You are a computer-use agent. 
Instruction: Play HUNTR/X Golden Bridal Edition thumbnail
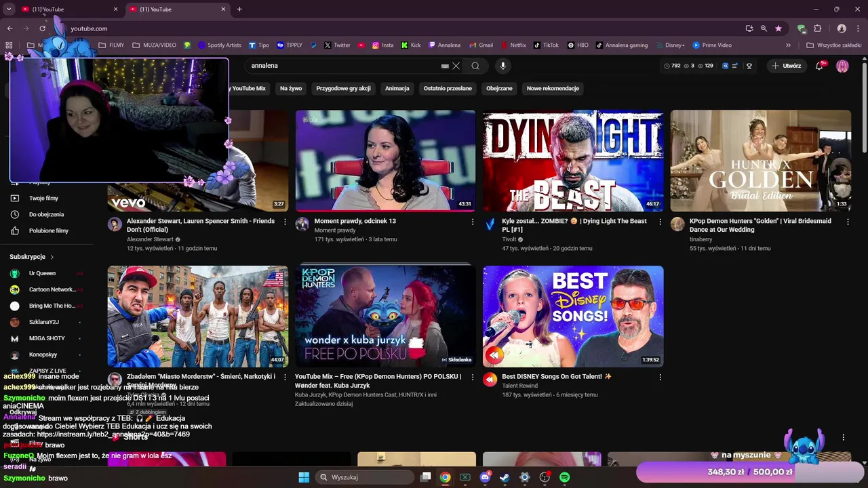click(x=761, y=161)
